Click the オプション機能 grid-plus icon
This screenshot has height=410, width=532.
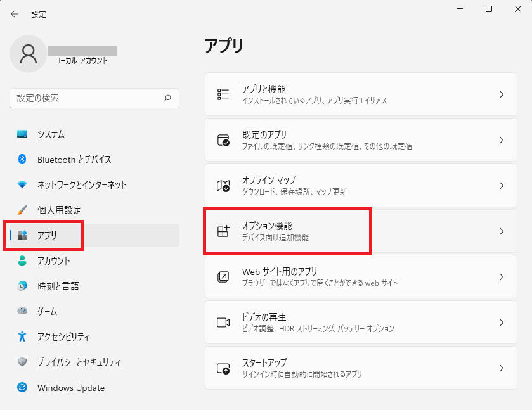[x=223, y=231]
